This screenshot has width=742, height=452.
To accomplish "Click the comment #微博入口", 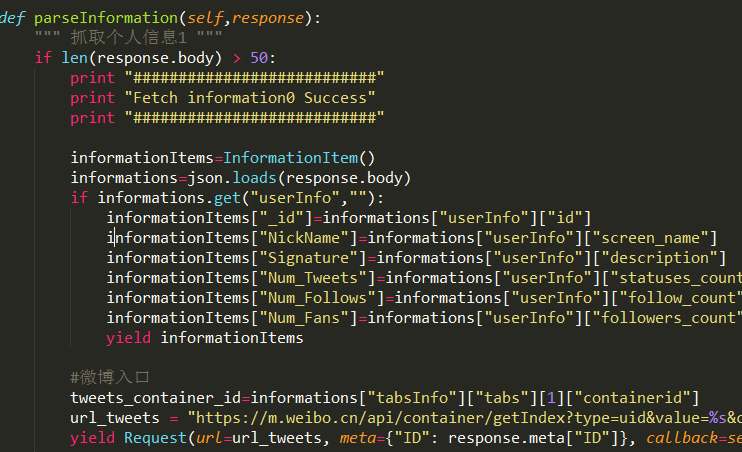I will click(x=110, y=377).
